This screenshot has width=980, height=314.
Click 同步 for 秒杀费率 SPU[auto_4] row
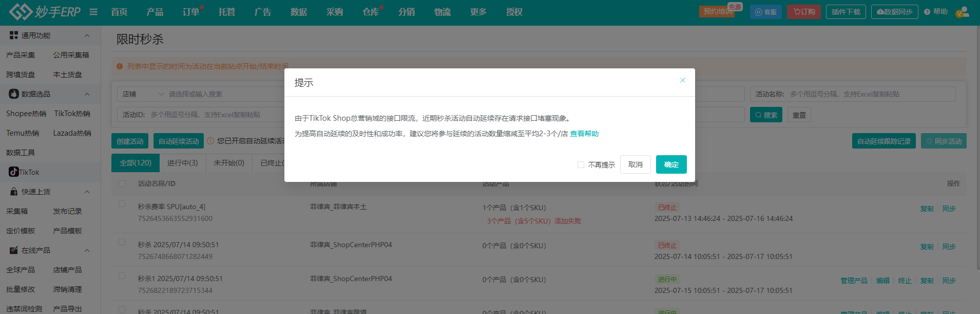pyautogui.click(x=949, y=209)
